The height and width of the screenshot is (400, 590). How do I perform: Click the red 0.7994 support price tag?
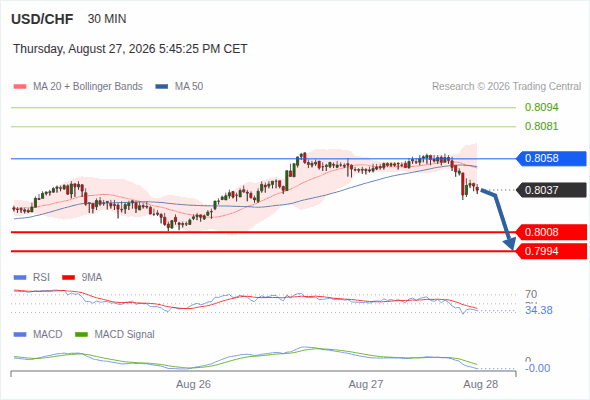coord(551,251)
